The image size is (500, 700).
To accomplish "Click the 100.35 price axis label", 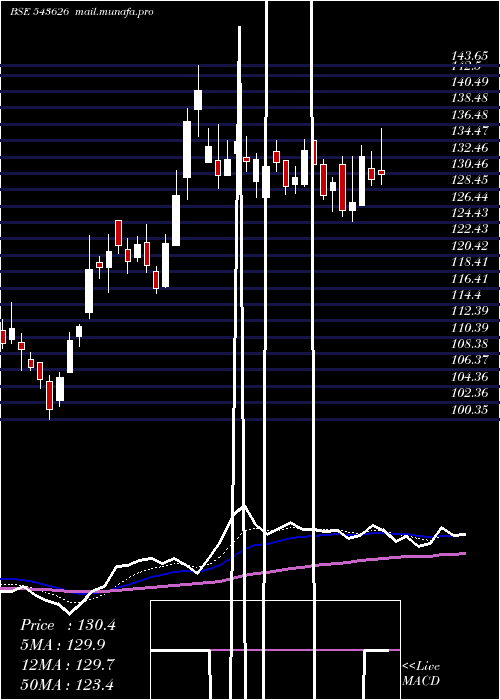I will point(470,410).
